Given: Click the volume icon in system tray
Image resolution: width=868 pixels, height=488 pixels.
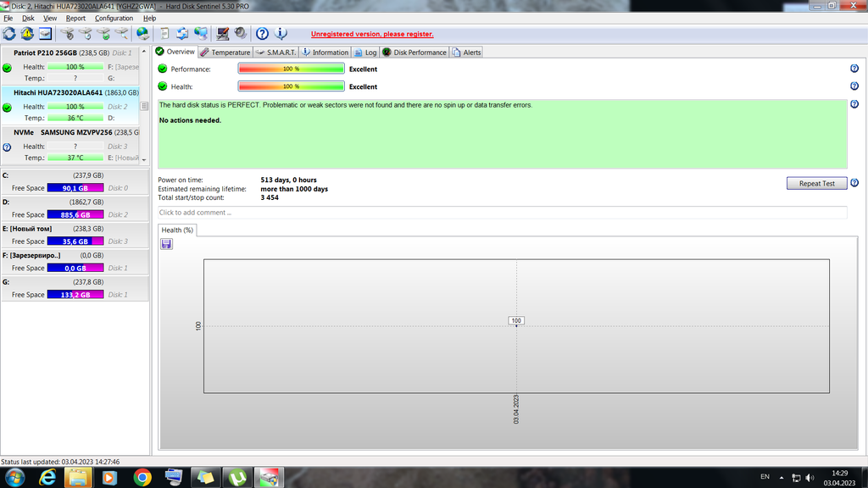Looking at the screenshot, I should point(810,478).
